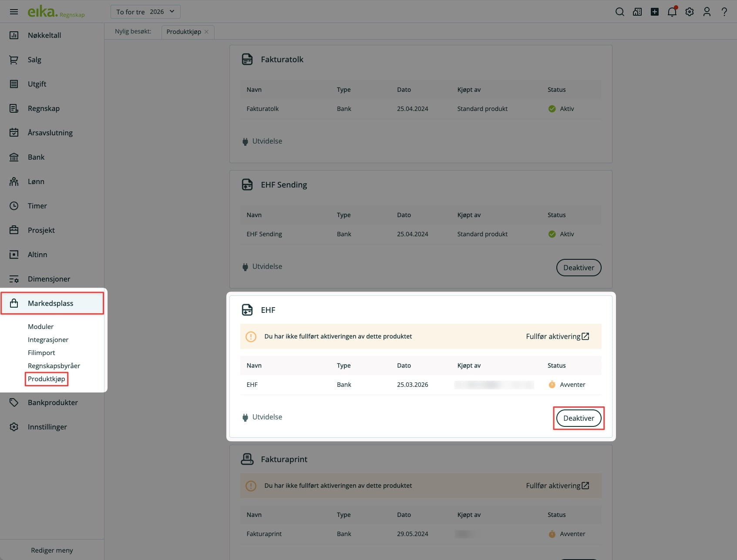Click Fullfør aktivering for EHF
The image size is (737, 560).
[x=557, y=336]
